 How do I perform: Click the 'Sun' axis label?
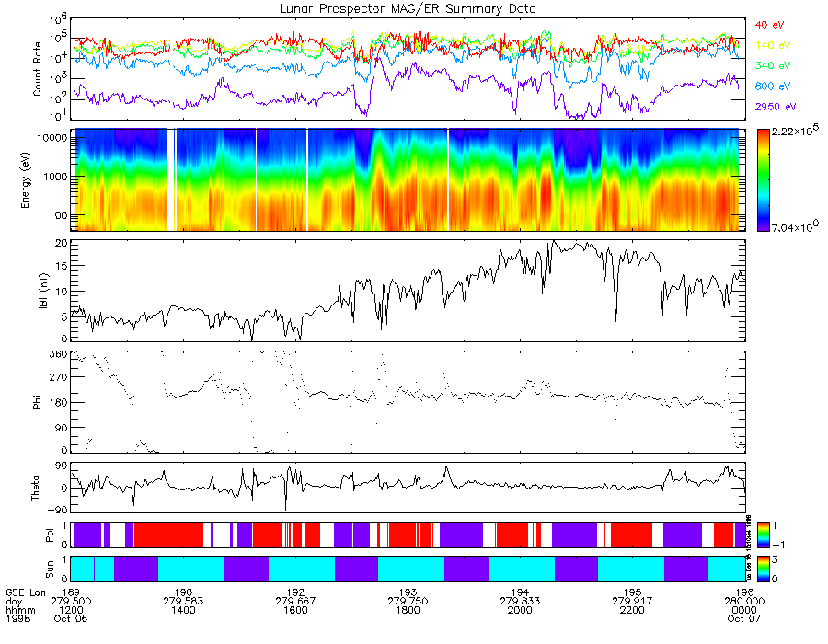(50, 569)
